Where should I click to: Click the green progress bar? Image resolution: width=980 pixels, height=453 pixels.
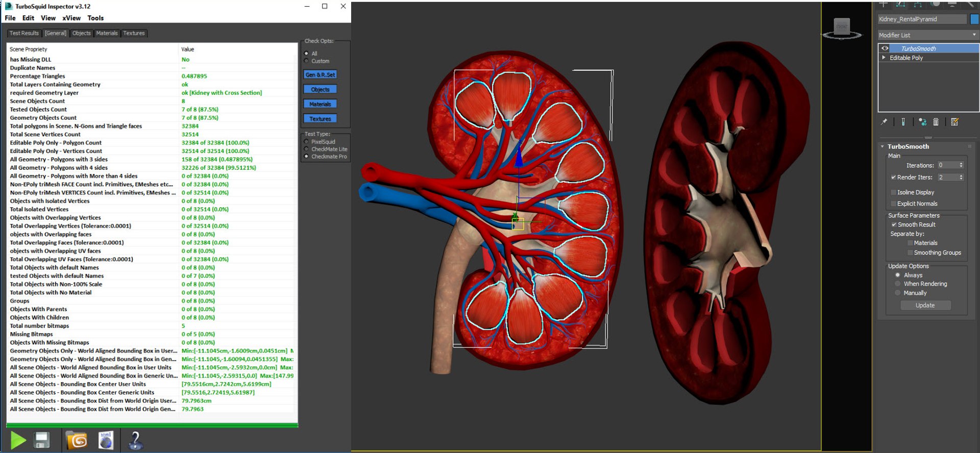(152, 425)
